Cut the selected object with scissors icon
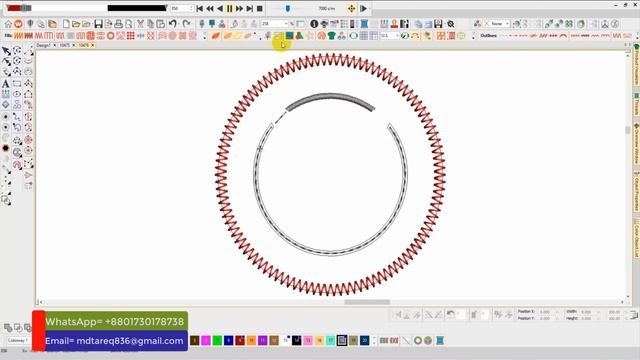 point(140,24)
